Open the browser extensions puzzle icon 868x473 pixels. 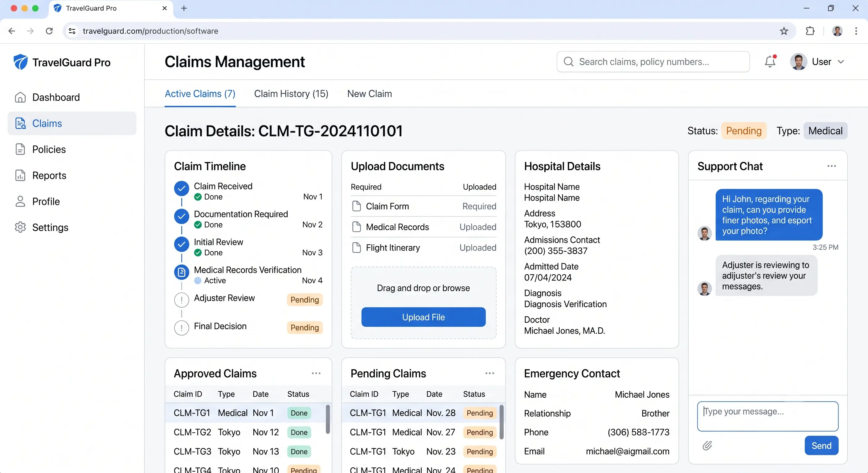click(810, 31)
